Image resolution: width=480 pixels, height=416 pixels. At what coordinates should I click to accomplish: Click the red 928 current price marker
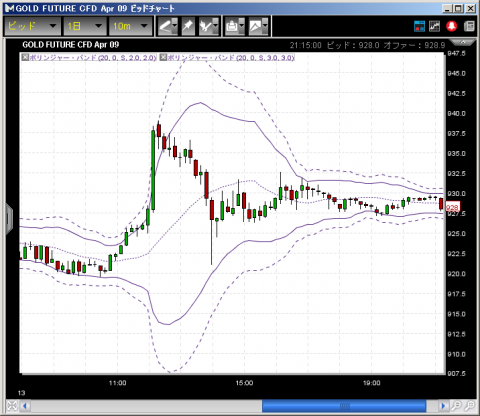coord(453,208)
